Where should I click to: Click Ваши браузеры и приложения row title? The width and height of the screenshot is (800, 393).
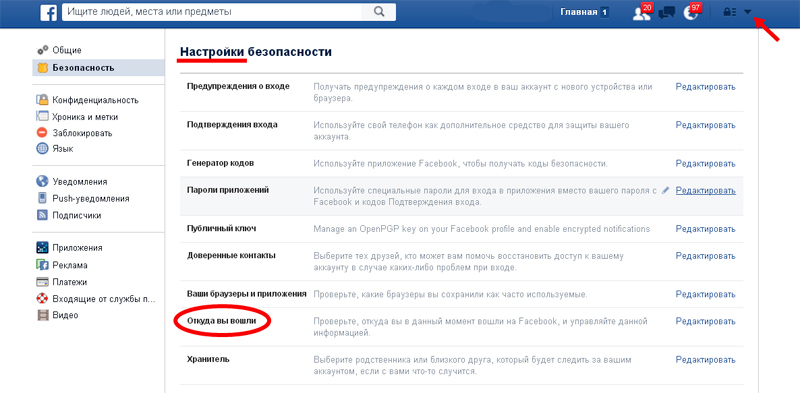coord(246,293)
